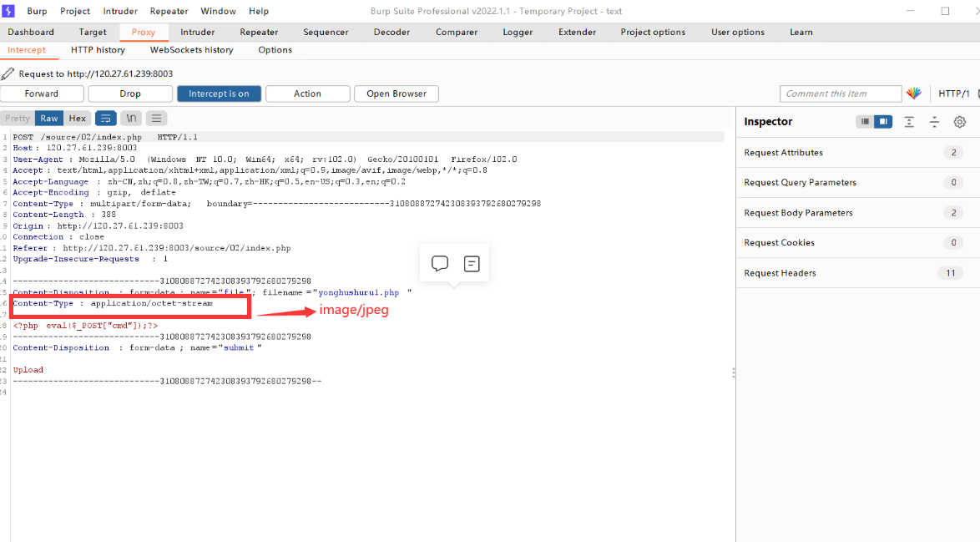Click the Upload body value text
980x542 pixels.
[x=28, y=370]
